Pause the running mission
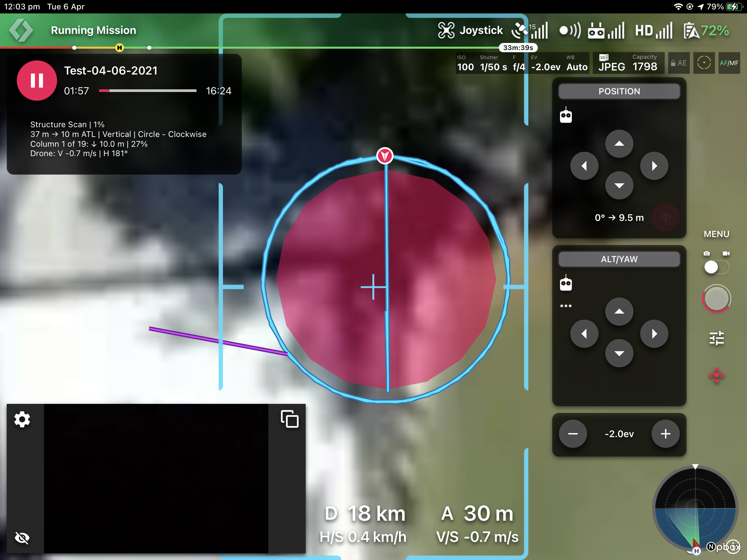747x560 pixels. coord(37,80)
